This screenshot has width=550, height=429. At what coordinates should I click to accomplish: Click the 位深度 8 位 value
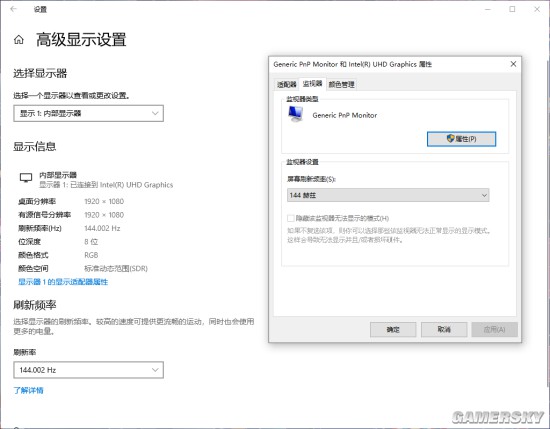tap(91, 242)
